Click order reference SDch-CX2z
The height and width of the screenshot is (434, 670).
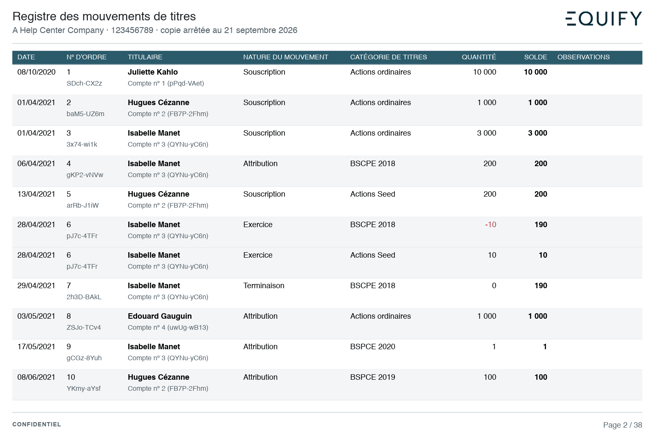[84, 83]
